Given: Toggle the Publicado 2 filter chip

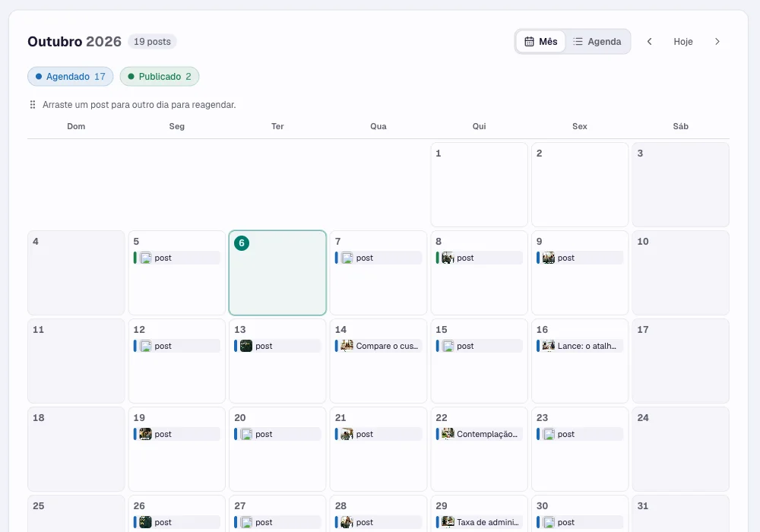Looking at the screenshot, I should (160, 77).
